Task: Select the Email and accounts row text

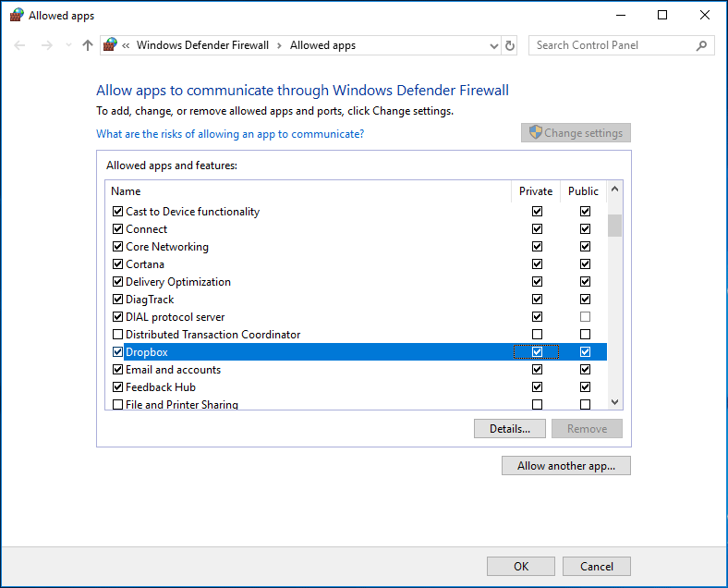Action: [x=173, y=370]
